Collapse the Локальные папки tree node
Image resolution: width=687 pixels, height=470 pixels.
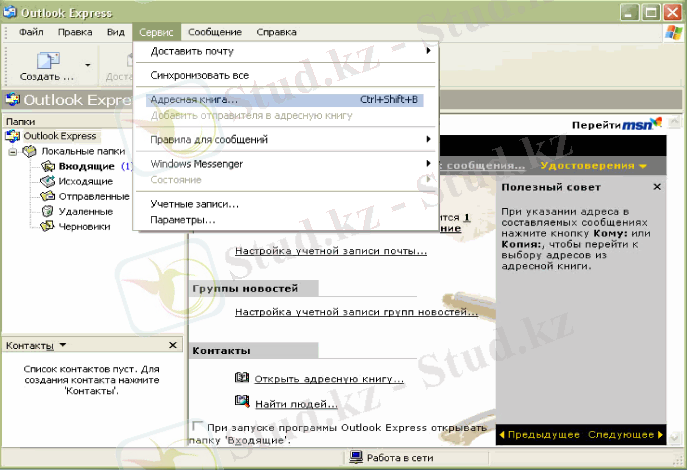click(x=14, y=151)
